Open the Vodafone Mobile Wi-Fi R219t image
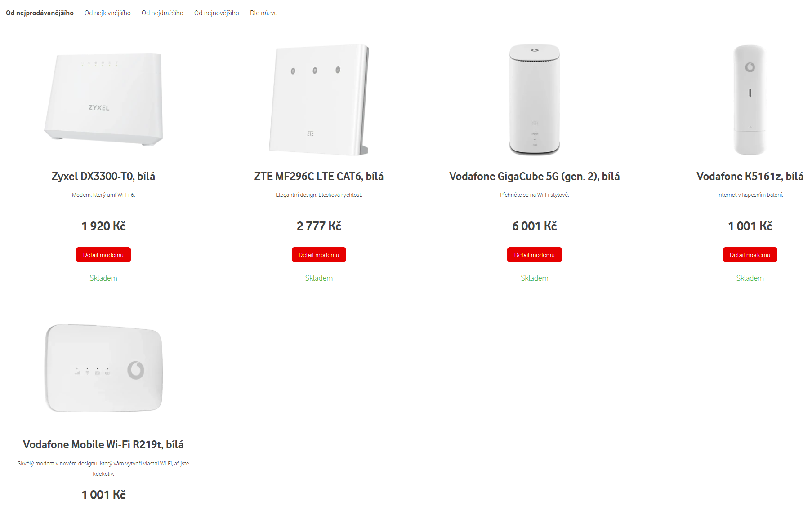Image resolution: width=812 pixels, height=505 pixels. (103, 368)
